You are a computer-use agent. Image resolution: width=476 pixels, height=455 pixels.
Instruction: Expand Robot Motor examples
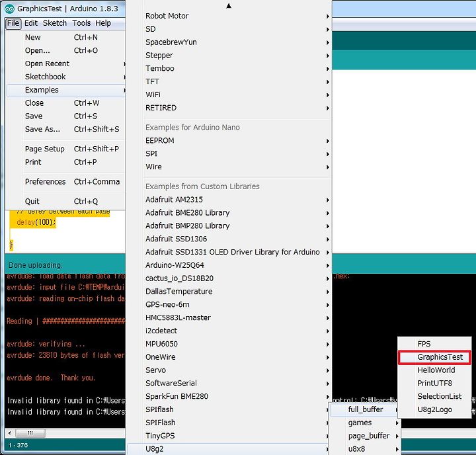(x=229, y=16)
